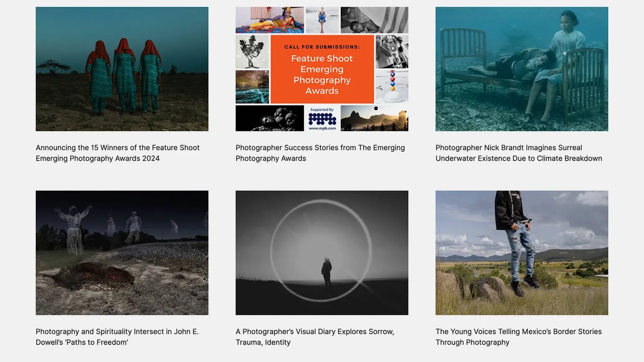Viewport: 644px width, 362px height.
Task: Click the woman reclining on colorful bed tile
Action: tap(270, 20)
